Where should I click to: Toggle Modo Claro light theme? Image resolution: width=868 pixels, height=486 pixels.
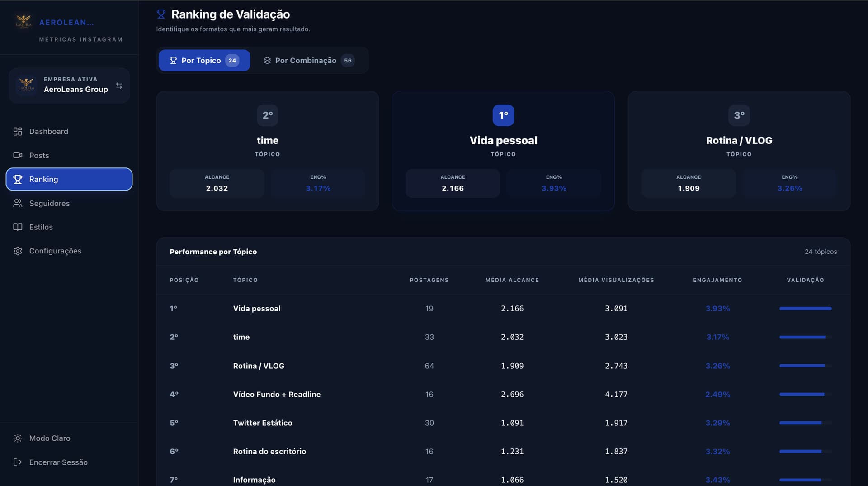[x=50, y=438]
